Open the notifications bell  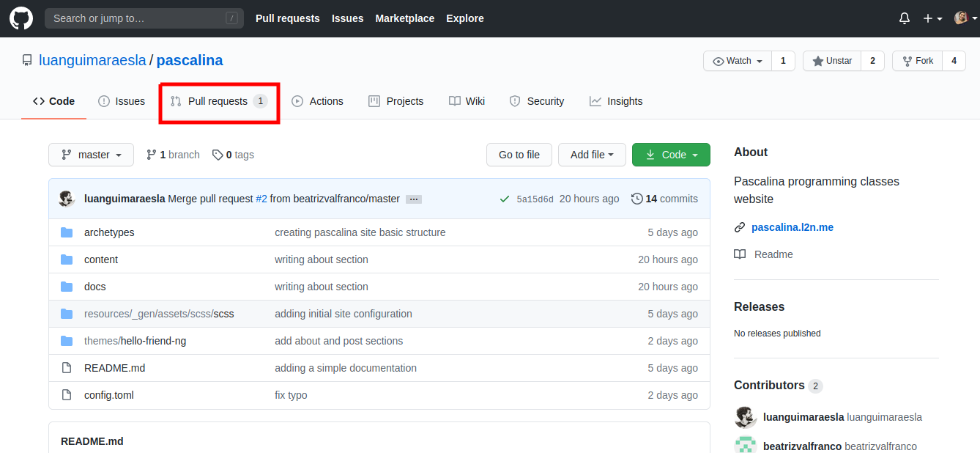click(x=905, y=18)
